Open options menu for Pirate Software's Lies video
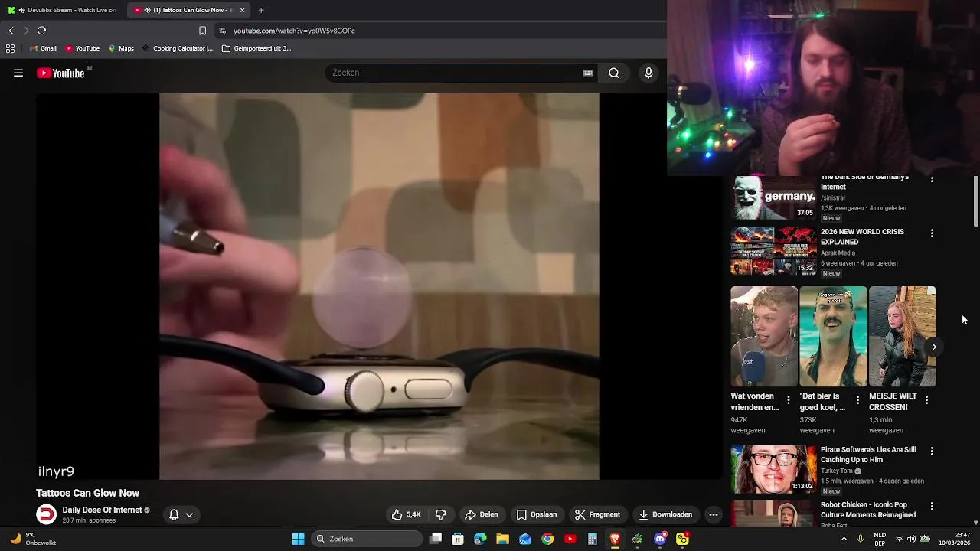Image resolution: width=980 pixels, height=551 pixels. point(932,452)
